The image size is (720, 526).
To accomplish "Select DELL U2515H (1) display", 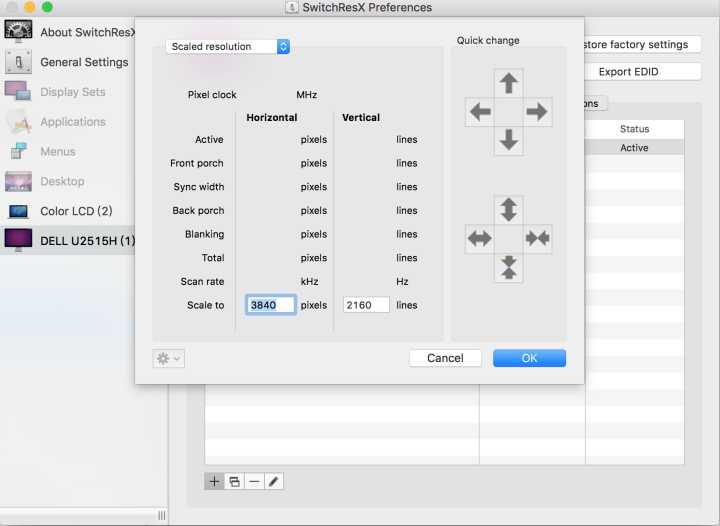I will (69, 241).
